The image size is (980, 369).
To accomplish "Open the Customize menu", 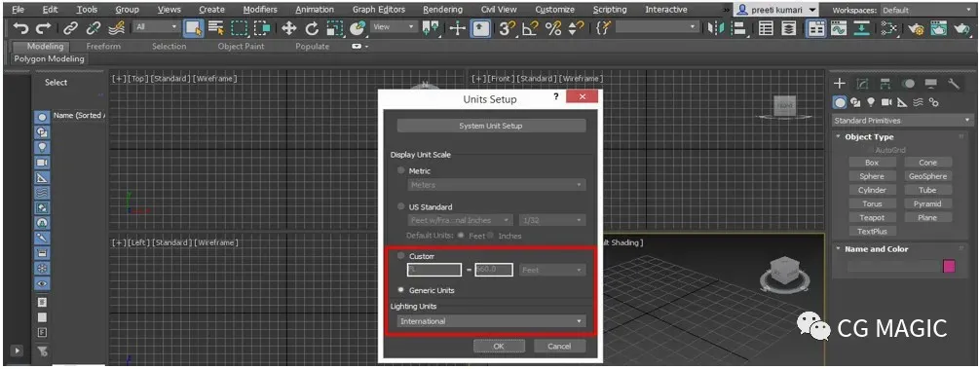I will pyautogui.click(x=554, y=10).
